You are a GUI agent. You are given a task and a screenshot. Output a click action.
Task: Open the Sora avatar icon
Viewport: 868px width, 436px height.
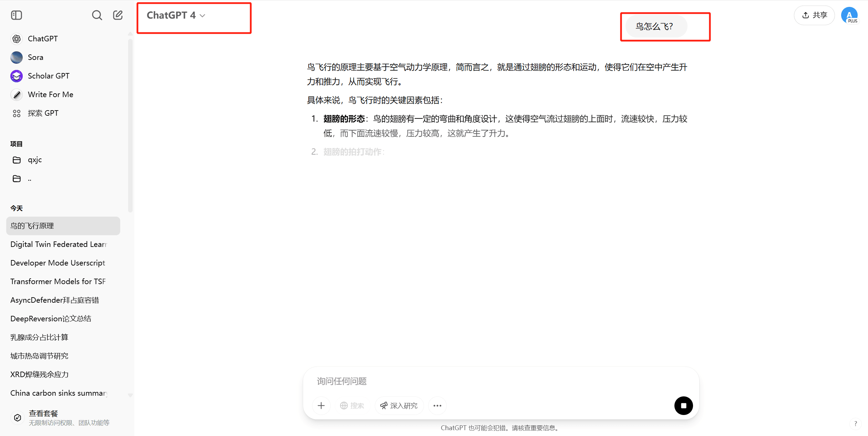coord(17,58)
